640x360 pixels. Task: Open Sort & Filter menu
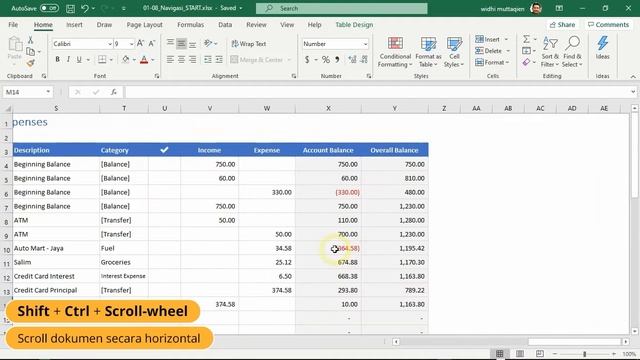click(550, 52)
